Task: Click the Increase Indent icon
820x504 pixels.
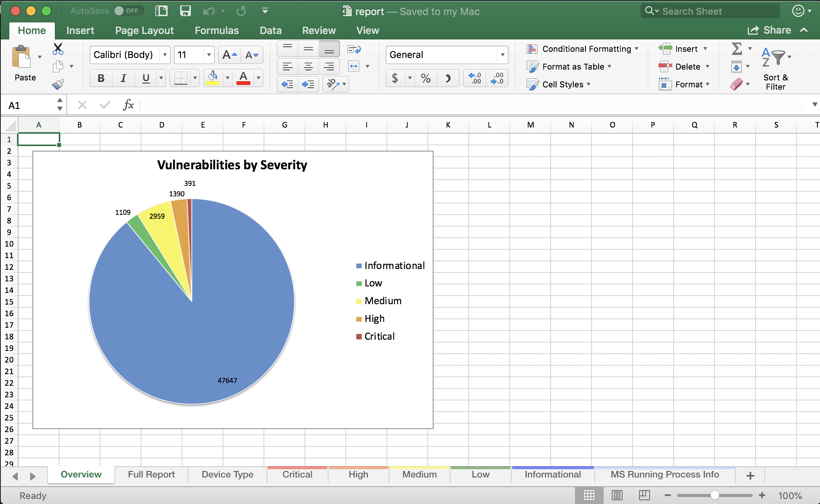Action: 308,84
